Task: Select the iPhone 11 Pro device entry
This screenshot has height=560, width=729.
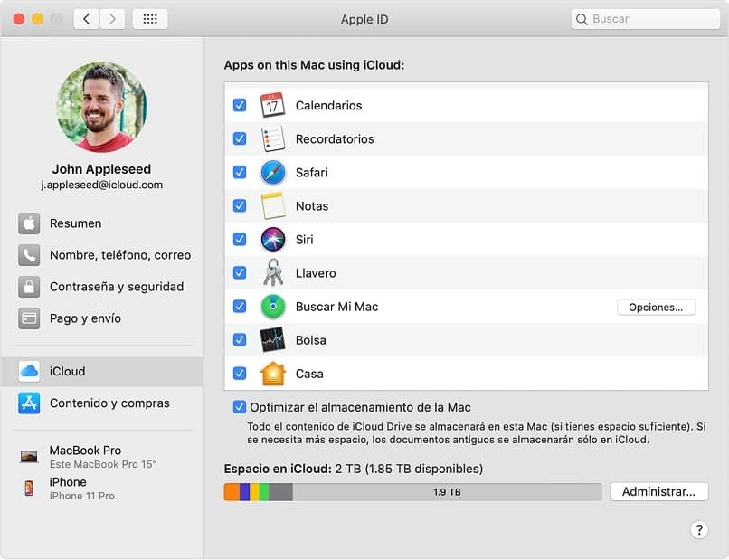Action: pyautogui.click(x=102, y=489)
